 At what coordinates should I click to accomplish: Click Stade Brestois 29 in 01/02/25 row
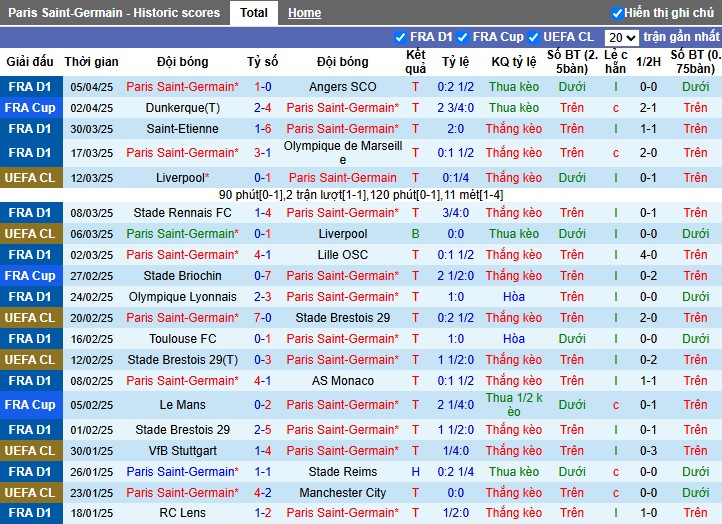tap(182, 430)
